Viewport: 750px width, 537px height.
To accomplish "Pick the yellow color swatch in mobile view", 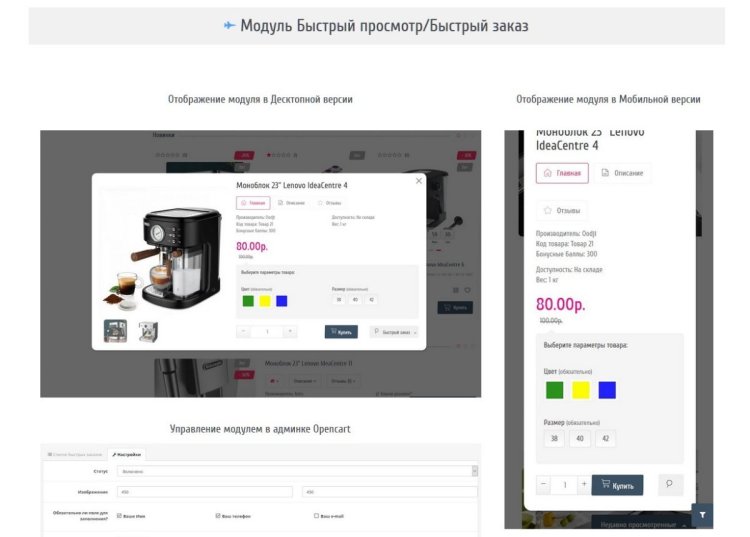I will [580, 390].
